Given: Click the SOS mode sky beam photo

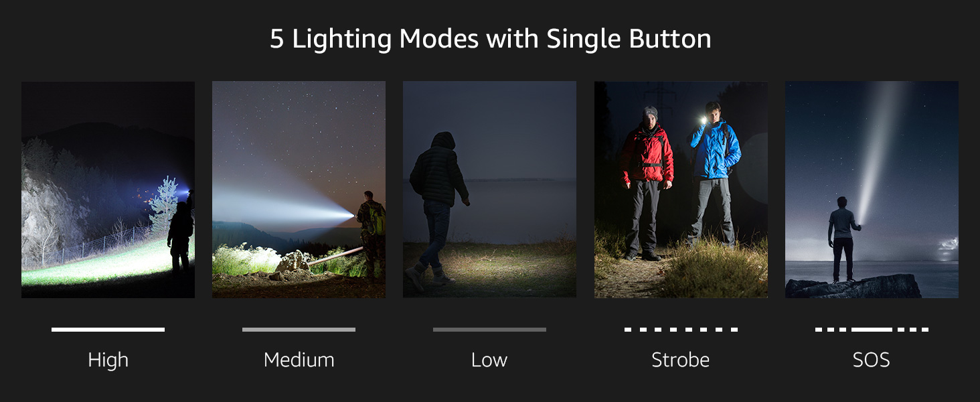Looking at the screenshot, I should tap(872, 190).
